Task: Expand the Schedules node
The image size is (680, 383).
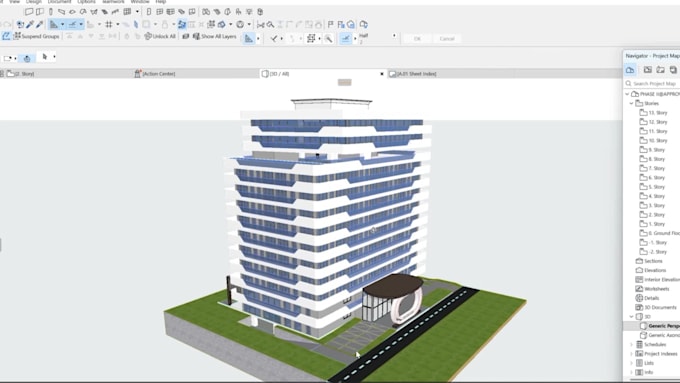Action: 631,344
